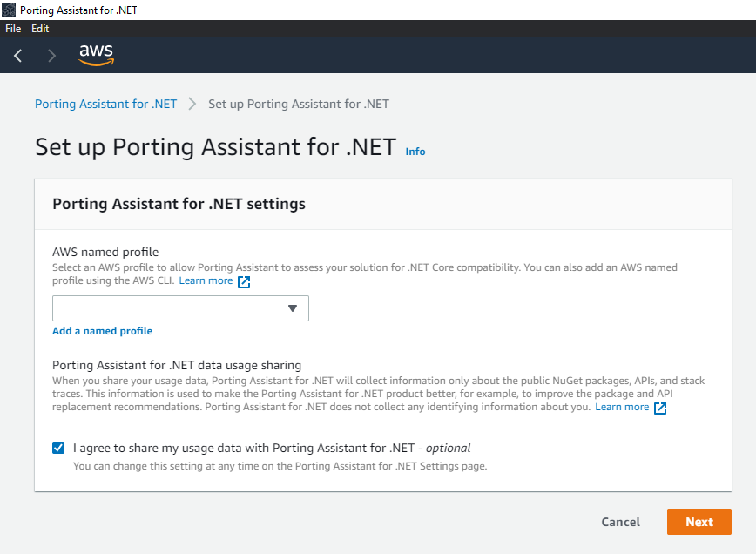The height and width of the screenshot is (554, 756).
Task: Click the Set up Porting Assistant breadcrumb
Action: tap(298, 104)
